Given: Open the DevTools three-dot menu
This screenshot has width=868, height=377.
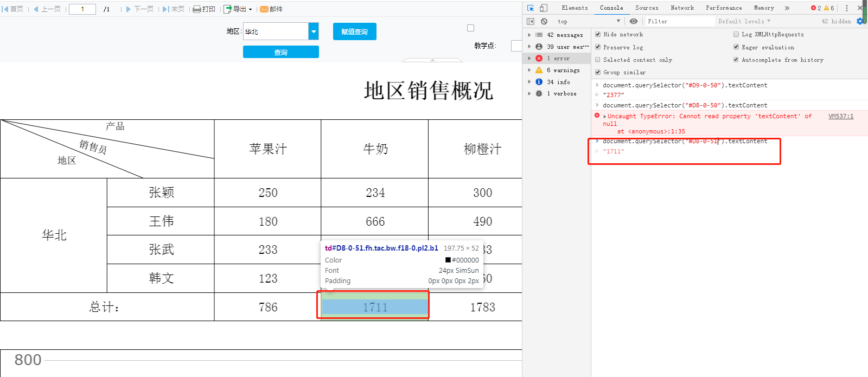Looking at the screenshot, I should point(846,8).
